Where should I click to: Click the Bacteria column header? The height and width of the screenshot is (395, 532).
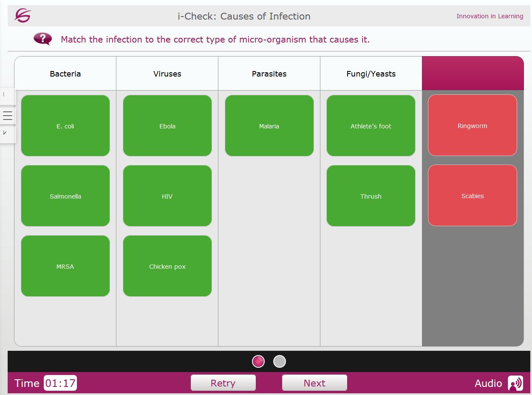click(x=65, y=74)
